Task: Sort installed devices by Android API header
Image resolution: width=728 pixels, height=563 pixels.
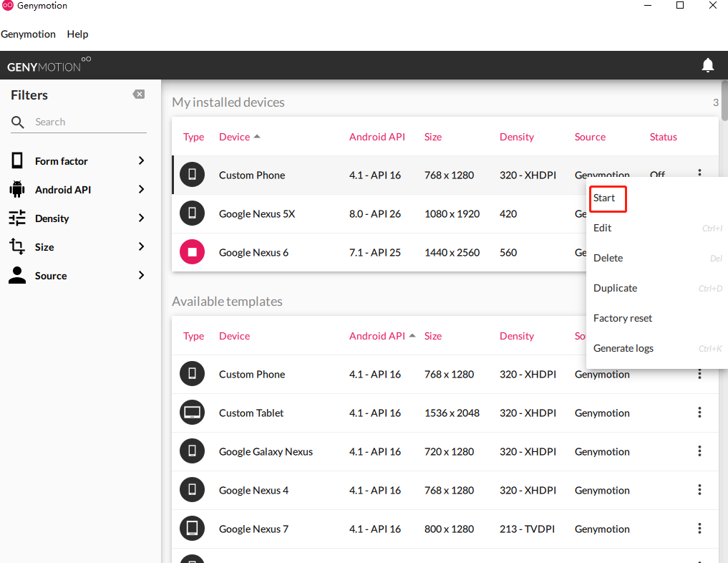Action: (377, 137)
